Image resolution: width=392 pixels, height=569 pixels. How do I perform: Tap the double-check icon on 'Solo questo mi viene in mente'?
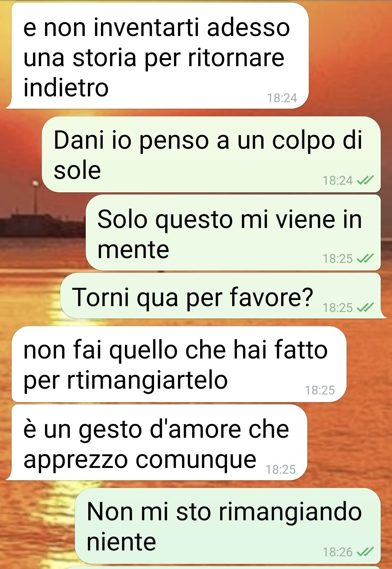tap(365, 259)
